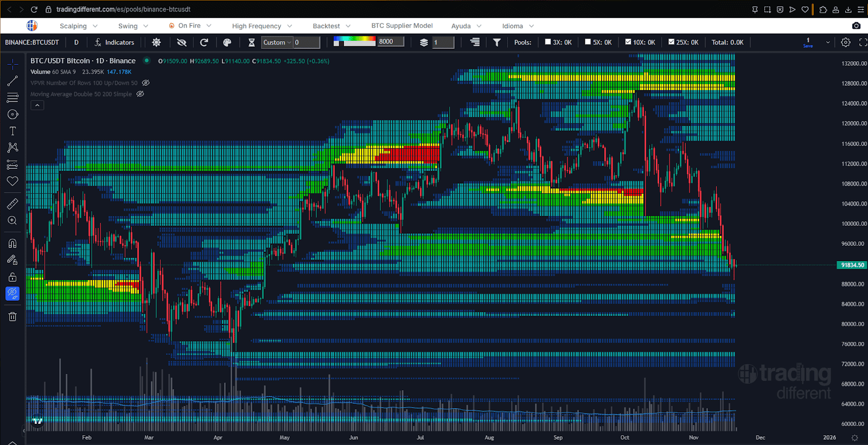
Task: Click the current price label 91834.50
Action: (x=852, y=265)
